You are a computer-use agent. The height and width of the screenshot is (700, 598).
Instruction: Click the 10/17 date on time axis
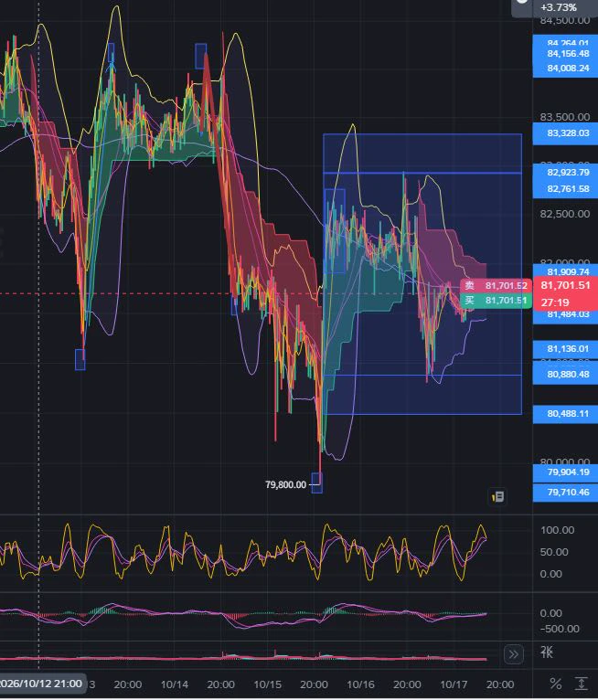pyautogui.click(x=454, y=684)
